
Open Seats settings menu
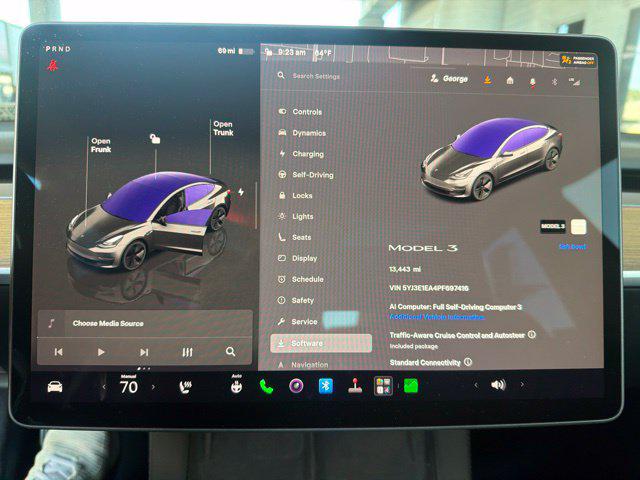[x=295, y=237]
